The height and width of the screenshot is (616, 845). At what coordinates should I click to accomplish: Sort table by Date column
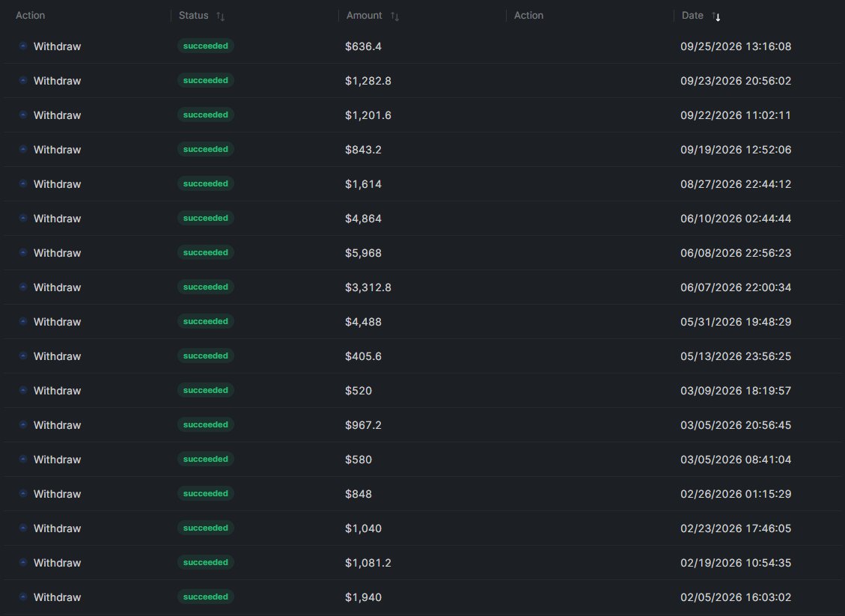[x=716, y=16]
